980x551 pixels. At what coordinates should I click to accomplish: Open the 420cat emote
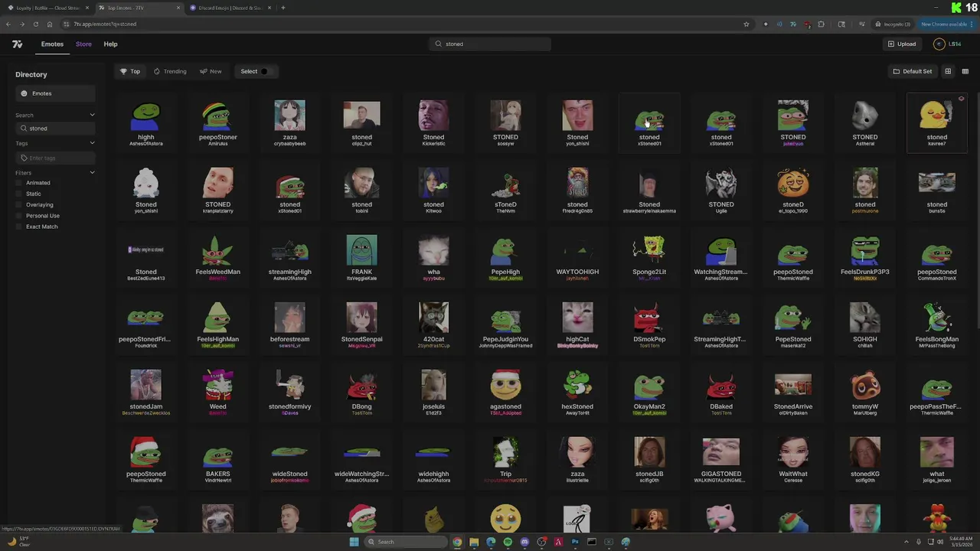tap(433, 324)
